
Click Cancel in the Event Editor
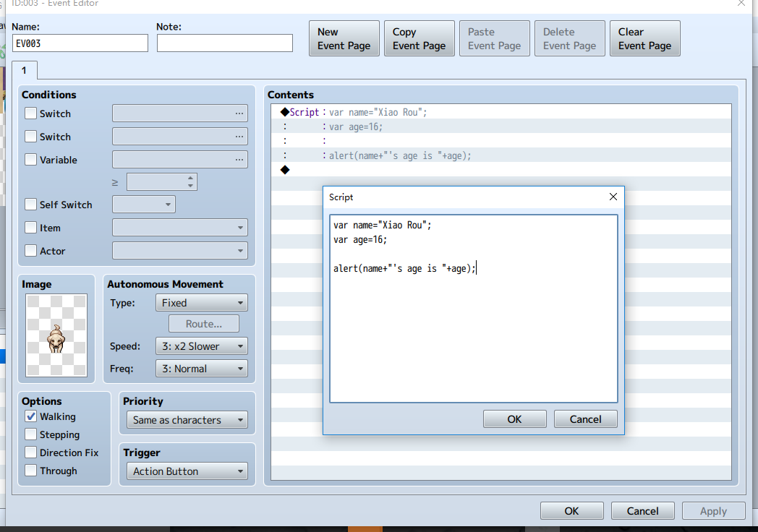[642, 511]
